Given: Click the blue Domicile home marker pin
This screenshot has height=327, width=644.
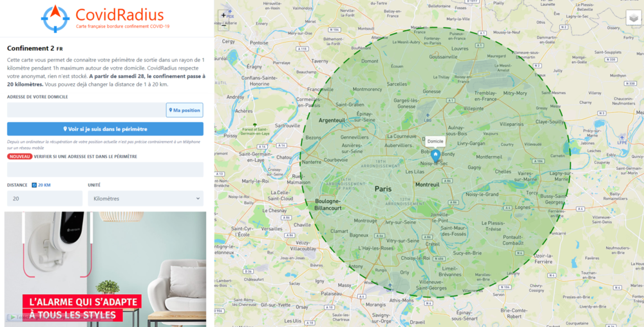Looking at the screenshot, I should [x=435, y=156].
